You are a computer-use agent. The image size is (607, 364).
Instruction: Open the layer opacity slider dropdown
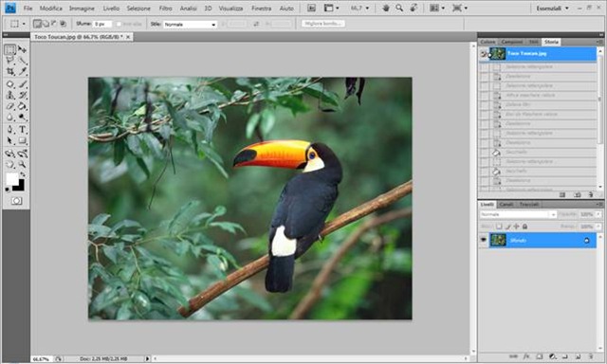click(598, 214)
